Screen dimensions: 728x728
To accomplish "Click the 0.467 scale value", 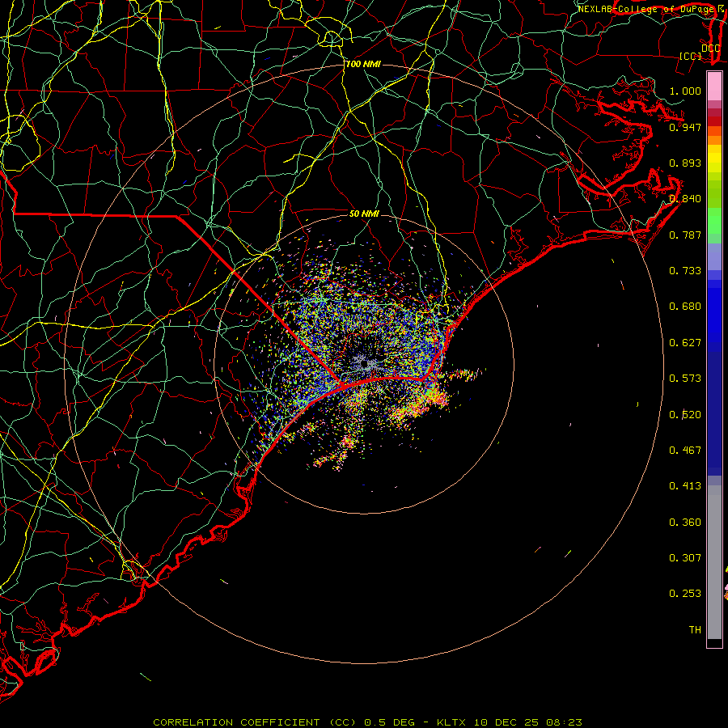I will (685, 451).
